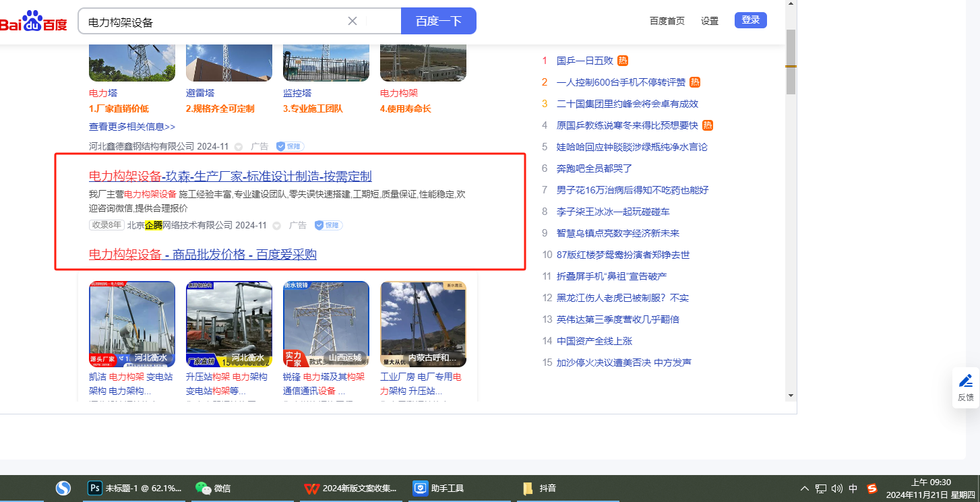
Task: Open 查看更多相关信息>> link
Action: tap(132, 127)
